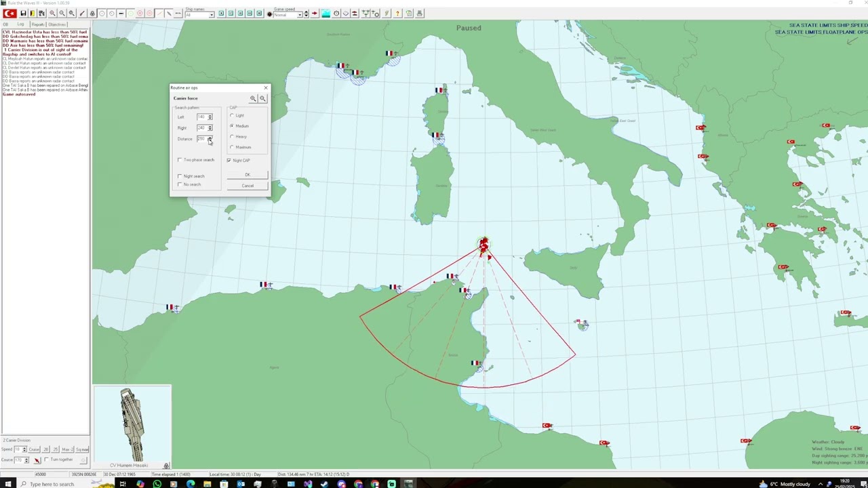Adjust the Left search angle stepper
The width and height of the screenshot is (868, 488).
pyautogui.click(x=210, y=117)
